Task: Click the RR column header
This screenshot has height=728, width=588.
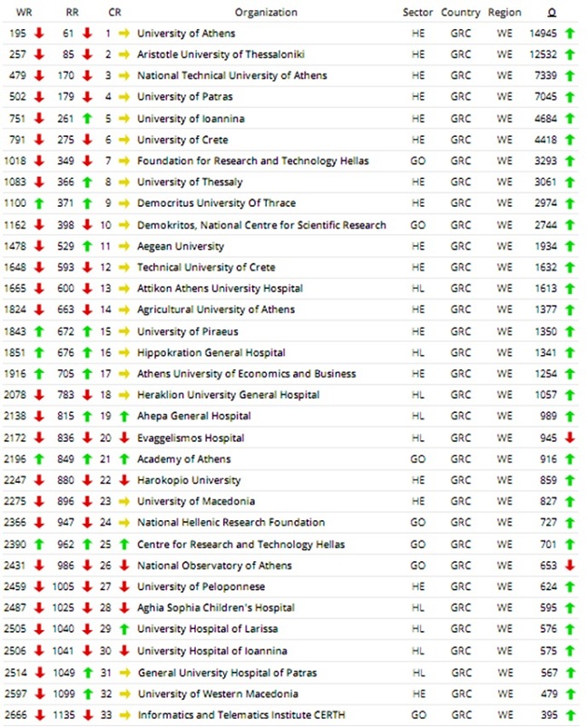Action: point(72,13)
